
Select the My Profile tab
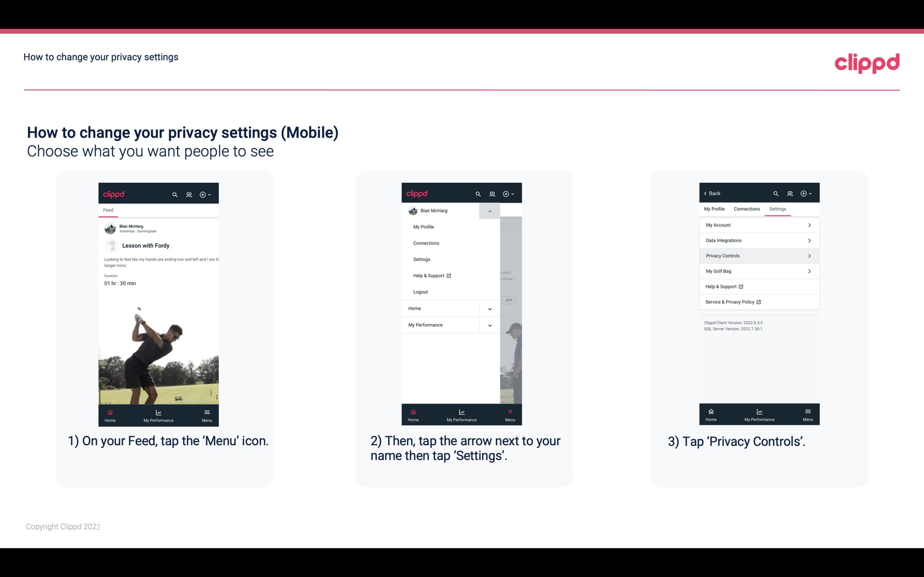tap(715, 209)
